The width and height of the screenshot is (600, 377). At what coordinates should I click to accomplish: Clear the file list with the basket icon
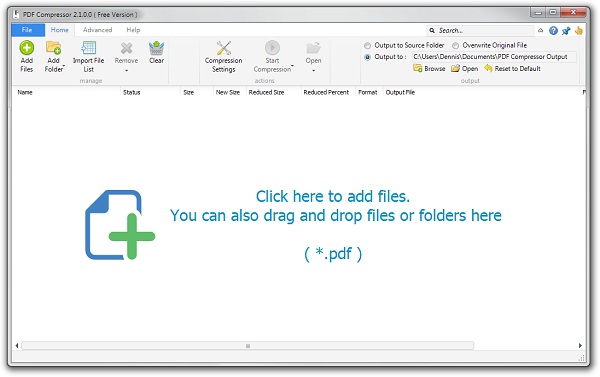(x=156, y=48)
